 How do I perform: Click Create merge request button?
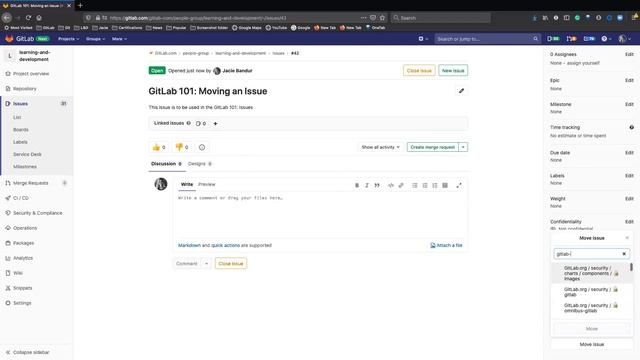433,147
